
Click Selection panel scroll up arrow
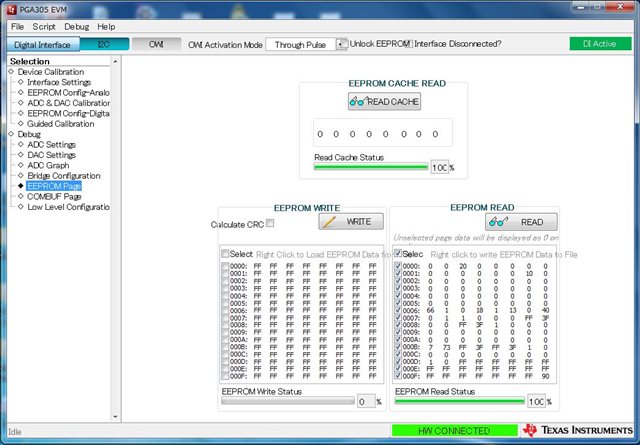[115, 61]
